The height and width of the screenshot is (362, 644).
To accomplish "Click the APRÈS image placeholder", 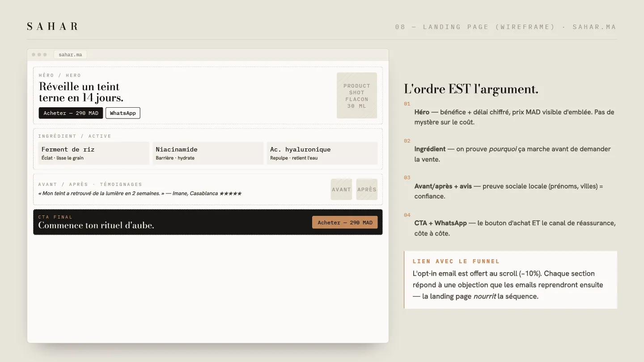I will pos(367,189).
